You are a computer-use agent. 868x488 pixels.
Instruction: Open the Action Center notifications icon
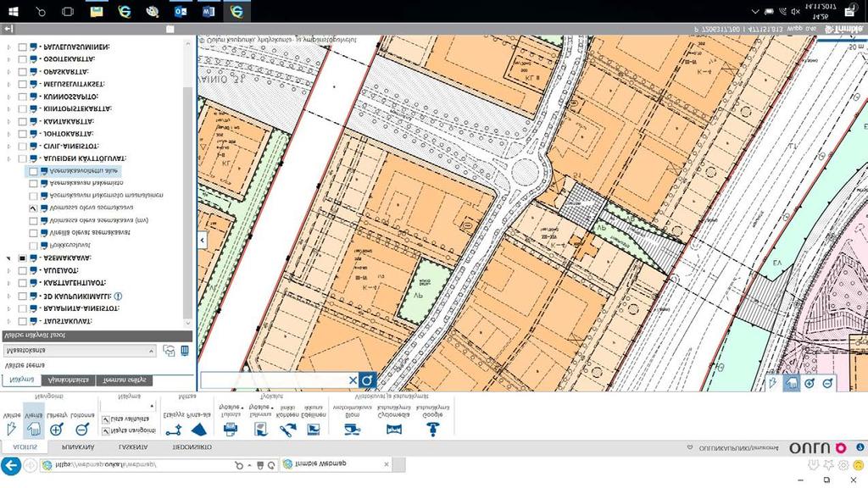(x=849, y=11)
